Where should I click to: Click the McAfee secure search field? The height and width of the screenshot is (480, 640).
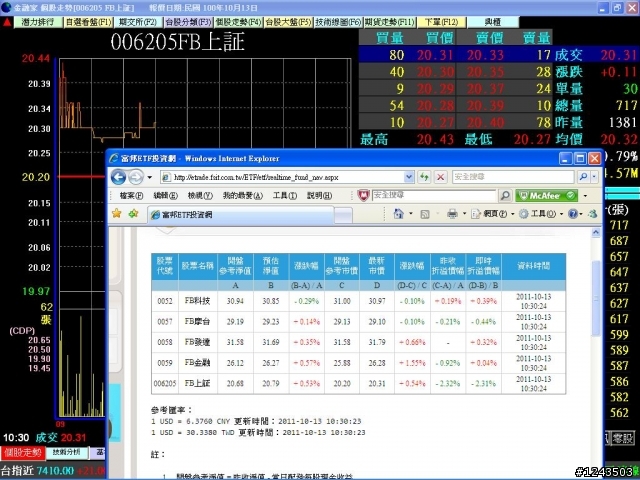(x=434, y=196)
